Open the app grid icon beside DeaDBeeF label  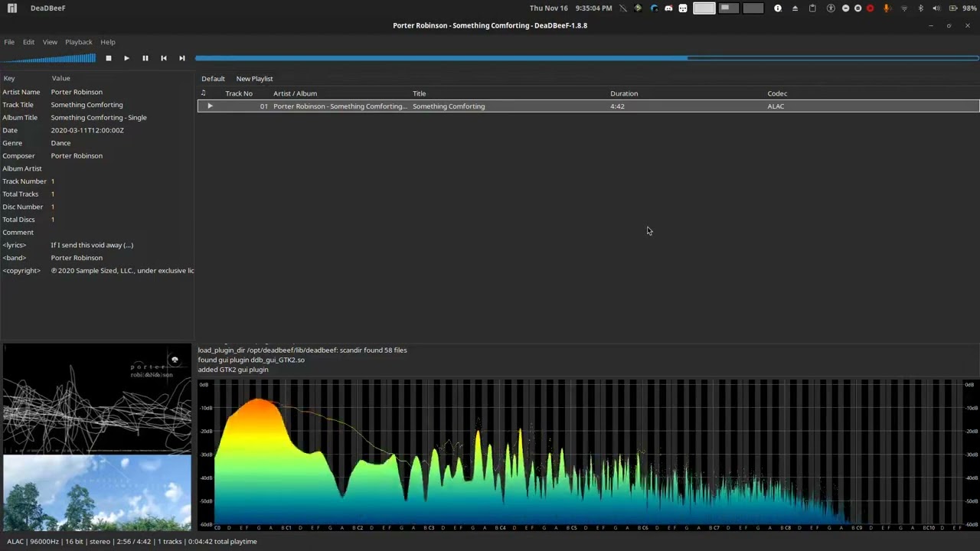point(13,8)
